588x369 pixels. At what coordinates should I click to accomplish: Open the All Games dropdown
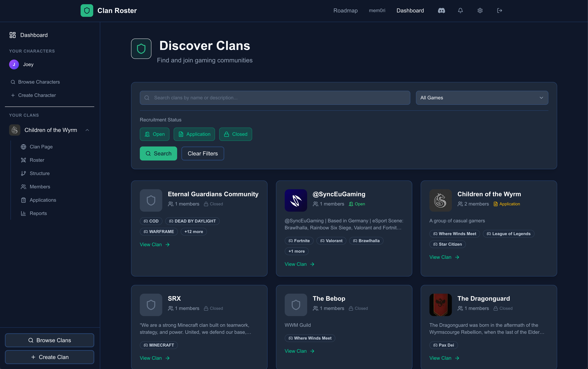(482, 98)
